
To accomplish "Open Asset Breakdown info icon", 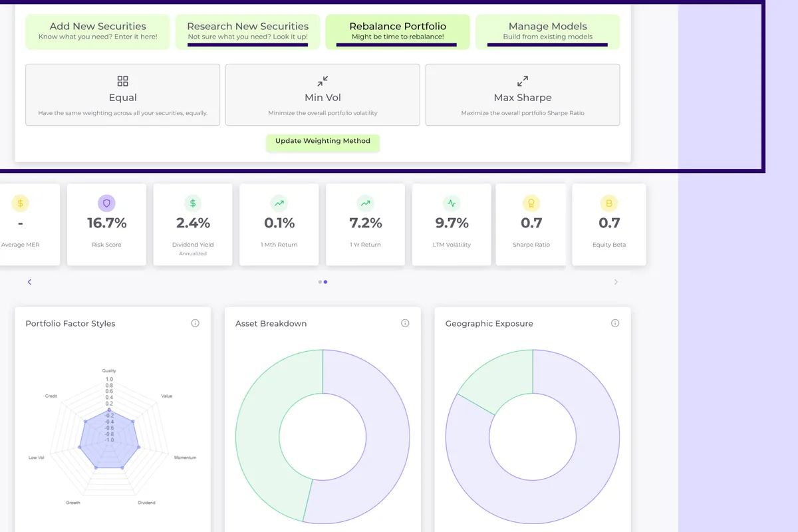I will [405, 323].
